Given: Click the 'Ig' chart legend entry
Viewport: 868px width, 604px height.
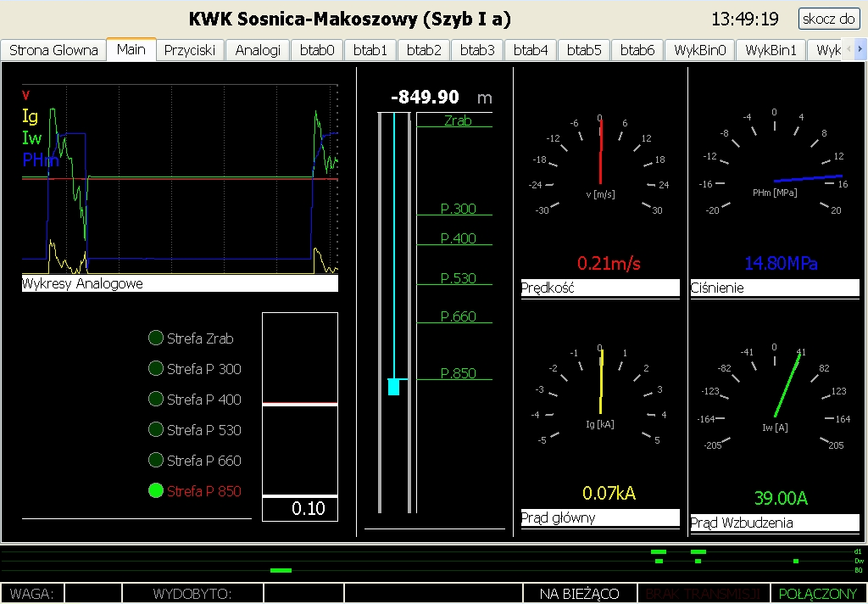Looking at the screenshot, I should [x=30, y=116].
